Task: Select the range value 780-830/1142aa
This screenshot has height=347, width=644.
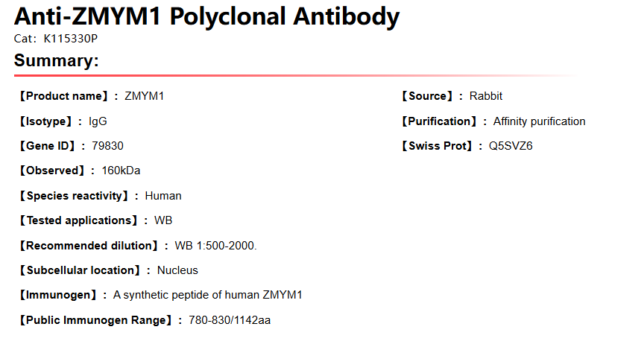Action: coord(230,320)
